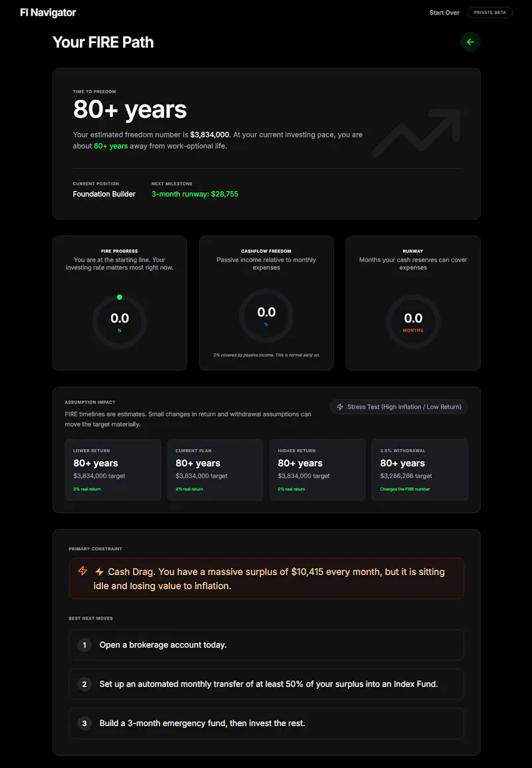532x768 pixels.
Task: Click step 1 number badge
Action: click(x=84, y=645)
